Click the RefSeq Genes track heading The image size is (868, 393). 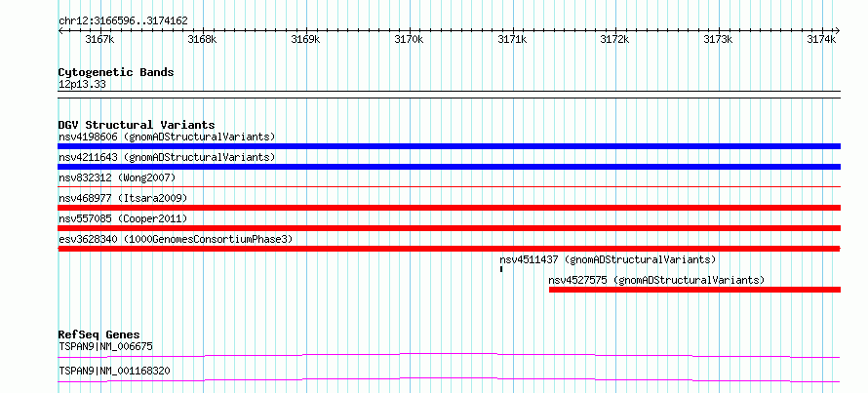tap(99, 334)
